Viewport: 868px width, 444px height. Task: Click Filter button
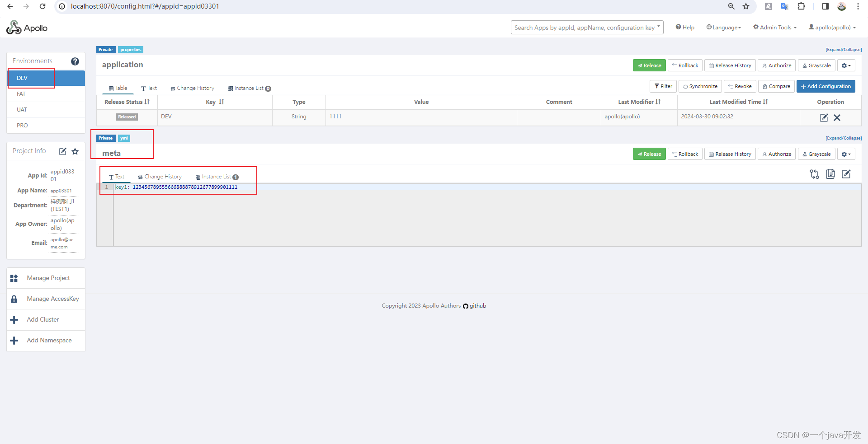click(x=663, y=86)
